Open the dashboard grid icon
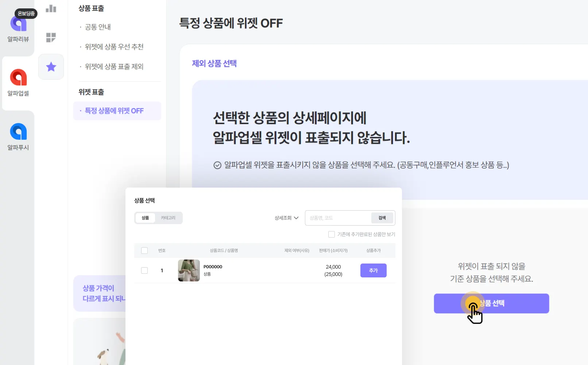This screenshot has width=588, height=365. (51, 37)
